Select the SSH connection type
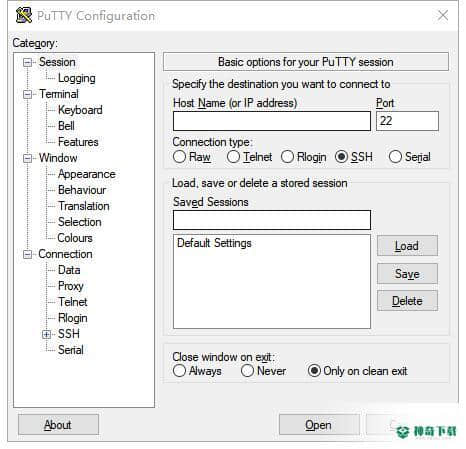This screenshot has height=449, width=466. 341,156
